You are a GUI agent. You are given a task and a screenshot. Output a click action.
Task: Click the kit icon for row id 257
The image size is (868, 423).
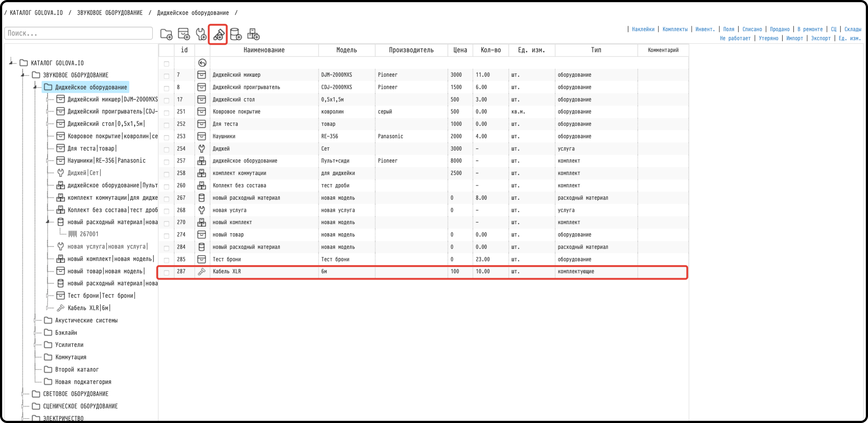point(202,161)
